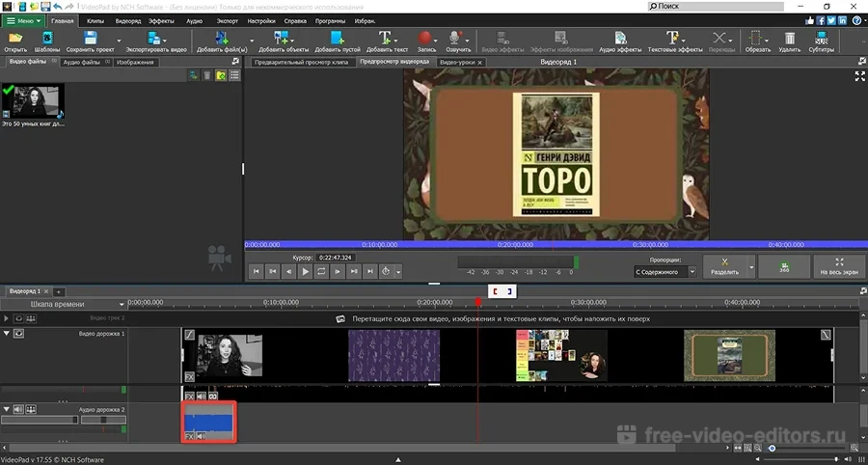Open the Экспорт ribbon tab
This screenshot has height=465, width=868.
click(227, 21)
